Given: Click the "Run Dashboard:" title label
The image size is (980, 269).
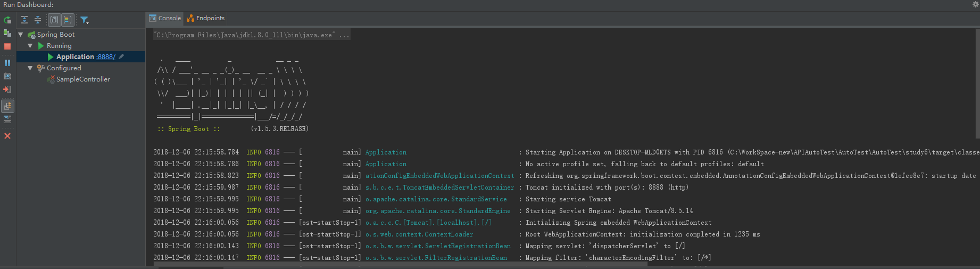Looking at the screenshot, I should coord(28,5).
